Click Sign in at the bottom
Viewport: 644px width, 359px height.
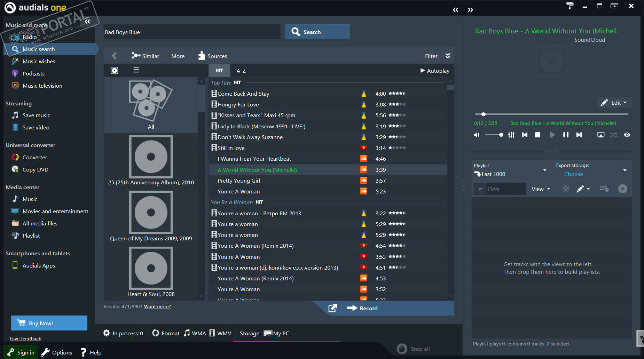[21, 352]
